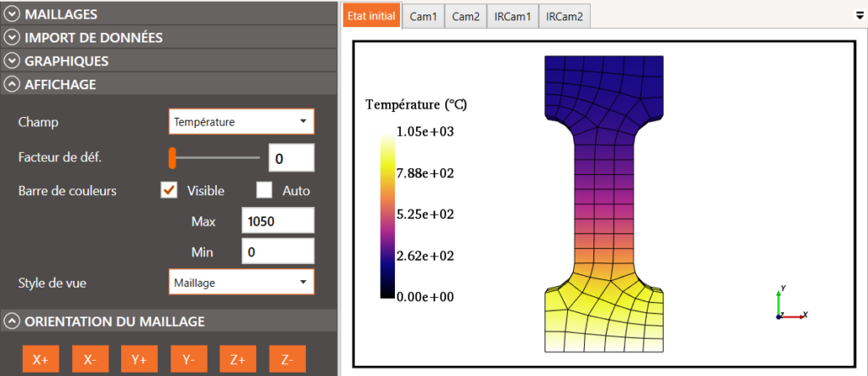Screen dimensions: 868x376
Task: Open the Champ Température dropdown
Action: point(242,121)
